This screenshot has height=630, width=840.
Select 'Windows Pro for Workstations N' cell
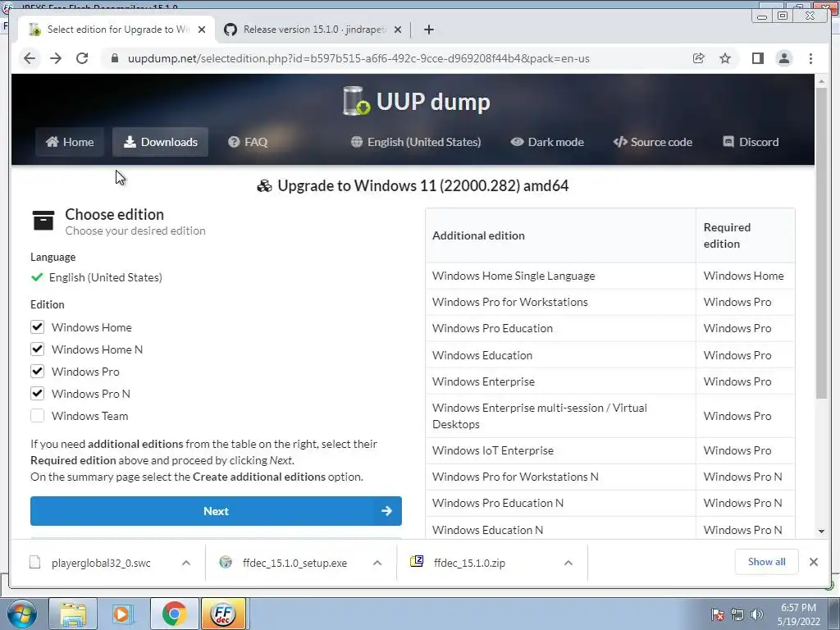point(560,477)
